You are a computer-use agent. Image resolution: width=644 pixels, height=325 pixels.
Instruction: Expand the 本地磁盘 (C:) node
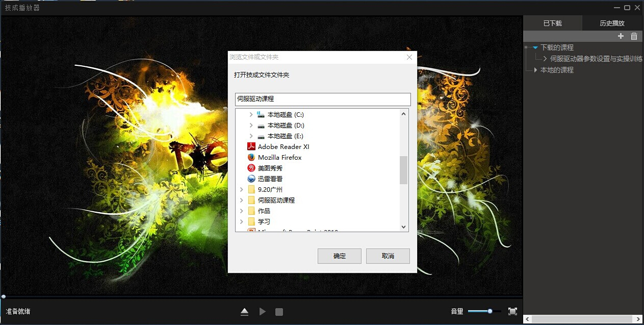click(x=251, y=115)
